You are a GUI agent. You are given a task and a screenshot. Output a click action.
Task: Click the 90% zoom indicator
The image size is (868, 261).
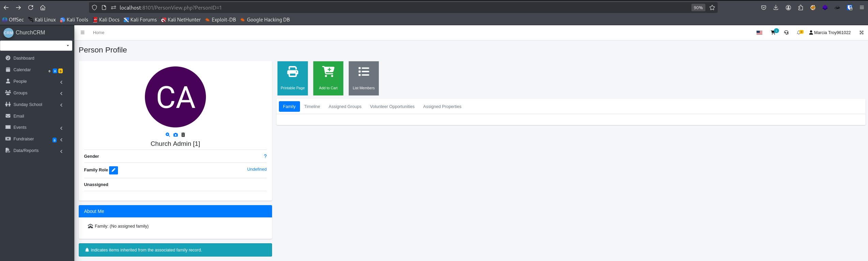(x=698, y=7)
